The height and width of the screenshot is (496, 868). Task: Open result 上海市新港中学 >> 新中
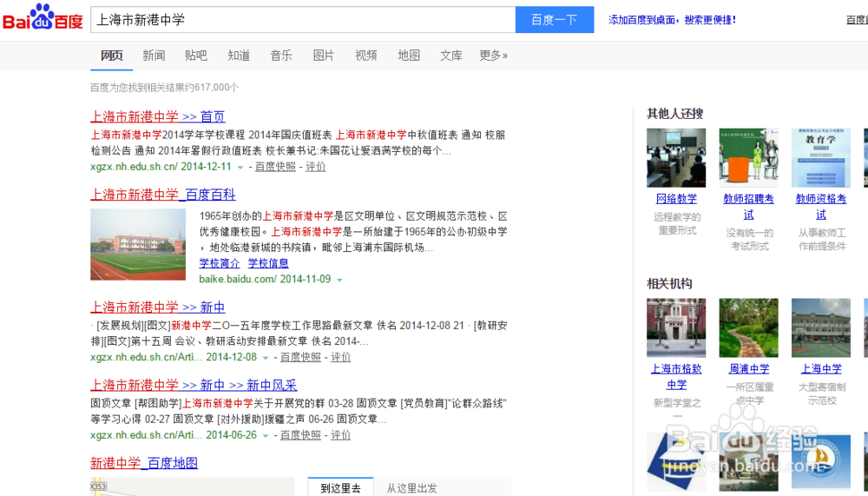coord(158,307)
